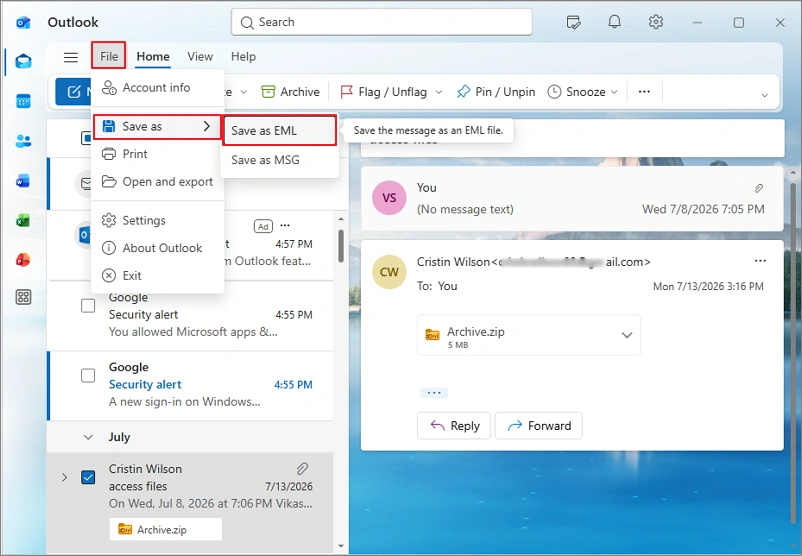The image size is (802, 556).
Task: Click the message list scrollbar thumb
Action: pyautogui.click(x=341, y=245)
